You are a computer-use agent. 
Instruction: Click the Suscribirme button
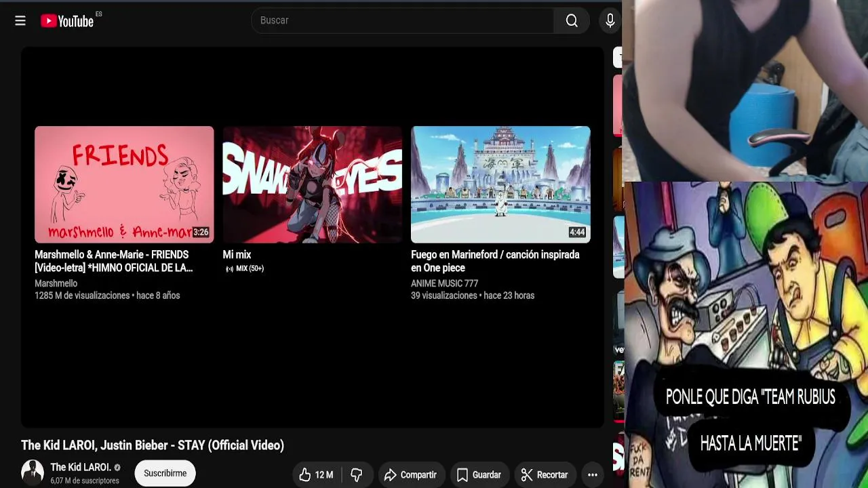tap(165, 473)
